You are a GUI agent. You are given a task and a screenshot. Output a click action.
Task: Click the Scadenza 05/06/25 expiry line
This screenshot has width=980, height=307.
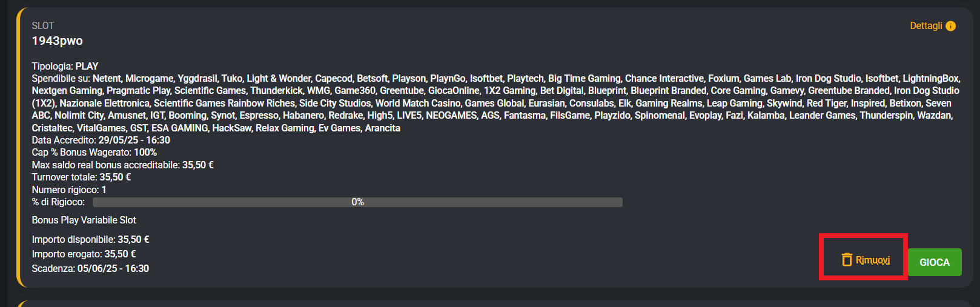click(90, 269)
